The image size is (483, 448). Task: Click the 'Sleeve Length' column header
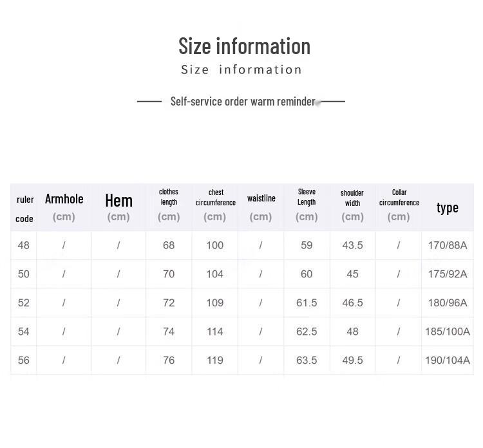pos(307,207)
